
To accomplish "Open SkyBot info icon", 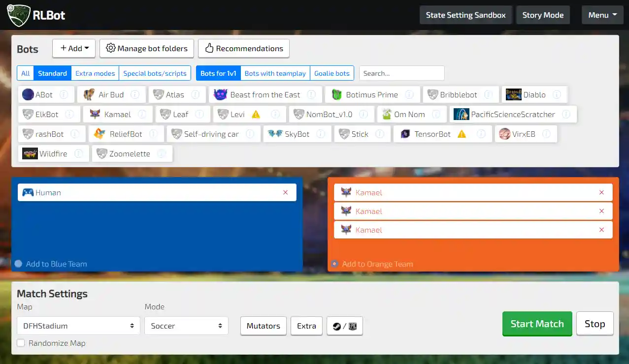I will click(321, 134).
